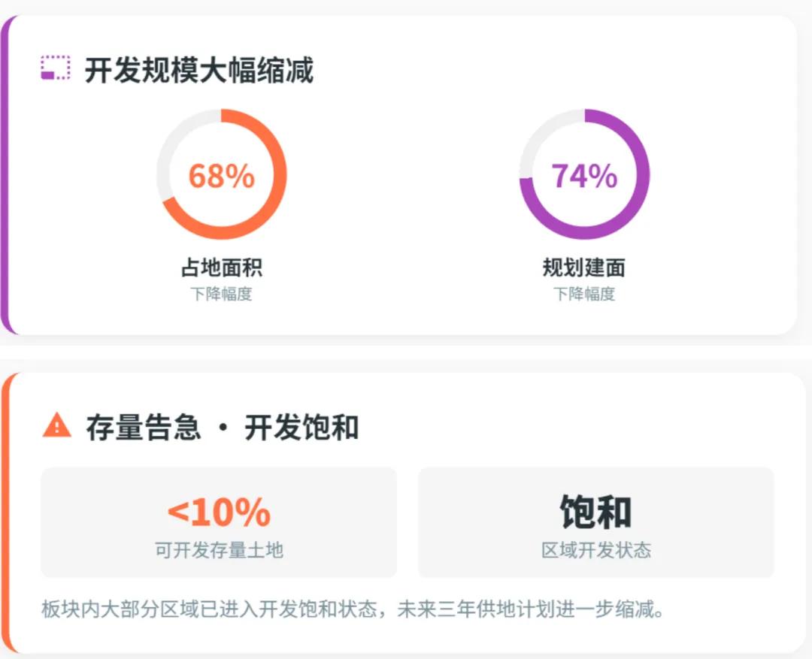Viewport: 812px width, 659px height.
Task: Select the 74% value text
Action: pyautogui.click(x=585, y=176)
